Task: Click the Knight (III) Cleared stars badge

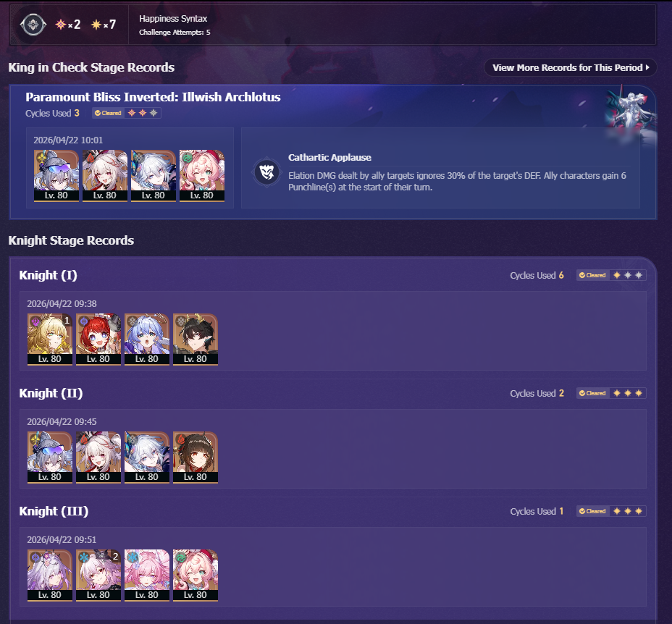Action: click(x=611, y=511)
